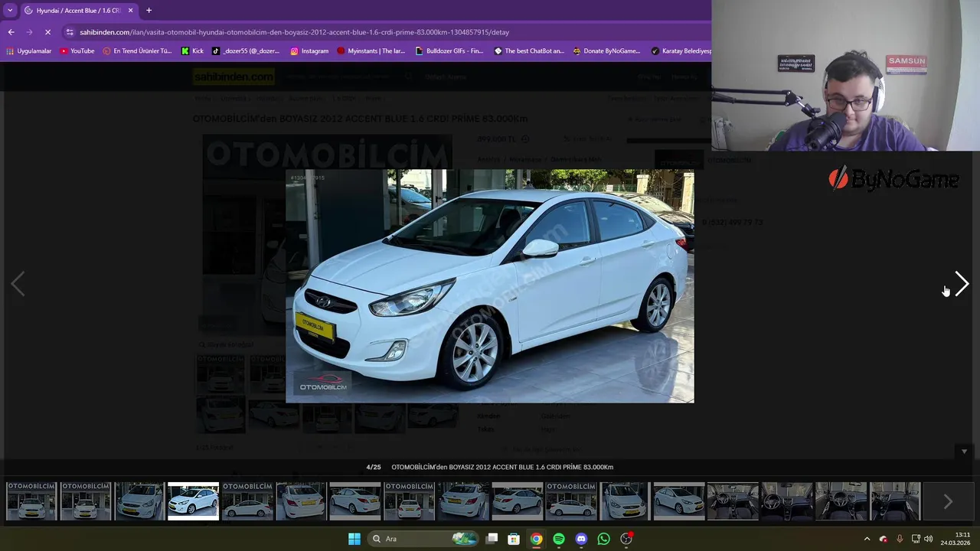This screenshot has width=980, height=551.
Task: Open network settings from tray icon
Action: tap(916, 539)
